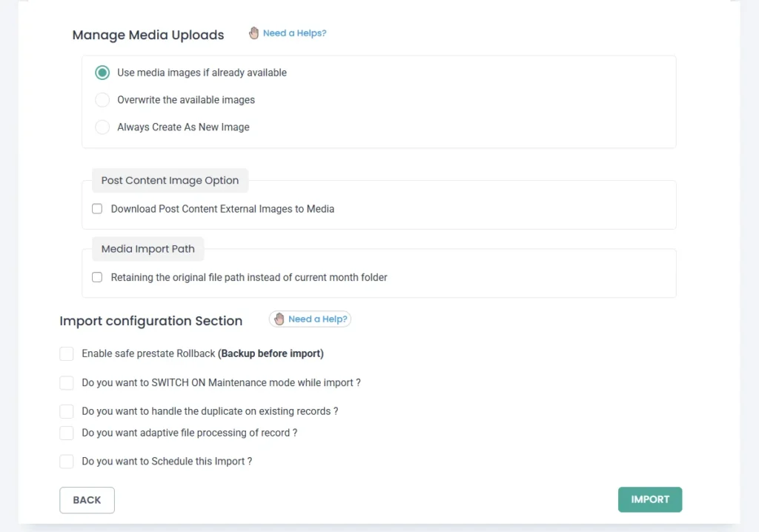
Task: Choose 'Always Create As New Image' option
Action: [x=102, y=127]
